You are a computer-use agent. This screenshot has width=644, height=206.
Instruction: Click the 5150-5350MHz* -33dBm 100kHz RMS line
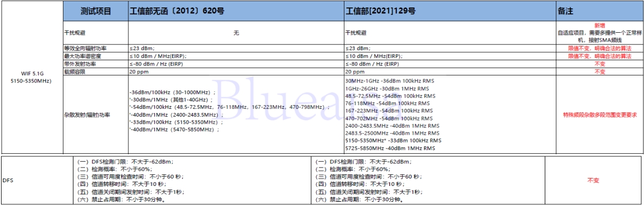coord(393,141)
